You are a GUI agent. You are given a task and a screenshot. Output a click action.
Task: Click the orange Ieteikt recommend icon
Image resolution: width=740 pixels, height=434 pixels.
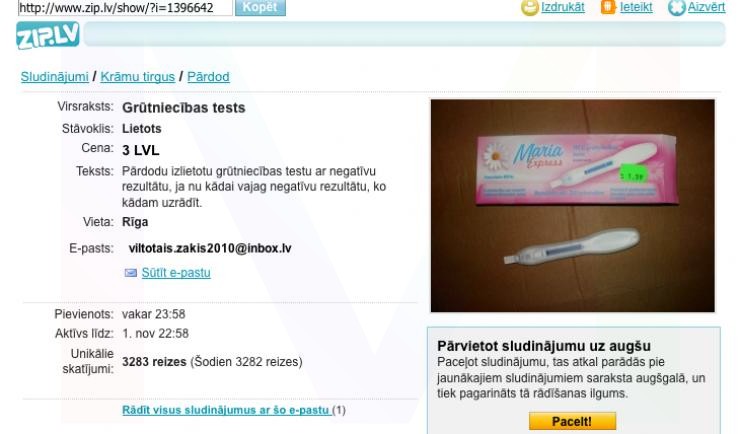click(608, 7)
